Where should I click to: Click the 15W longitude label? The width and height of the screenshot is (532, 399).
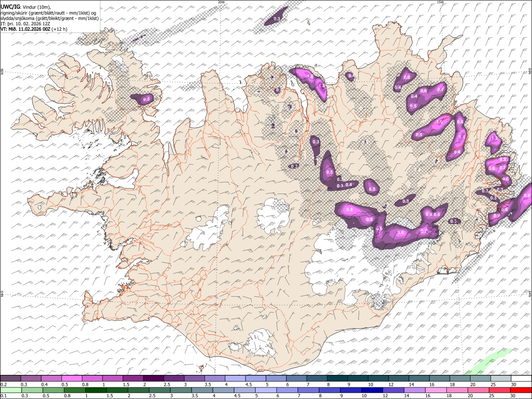pos(440,2)
